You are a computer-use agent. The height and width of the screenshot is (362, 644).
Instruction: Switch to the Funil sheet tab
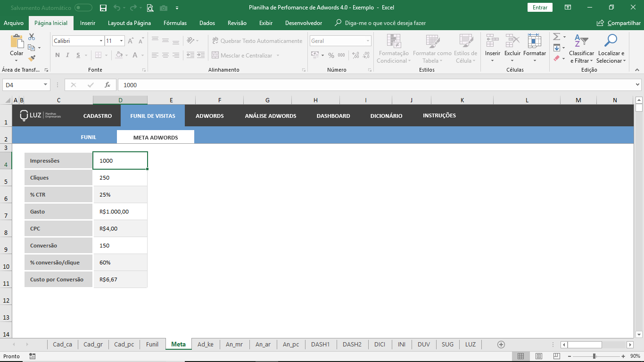pos(152,345)
